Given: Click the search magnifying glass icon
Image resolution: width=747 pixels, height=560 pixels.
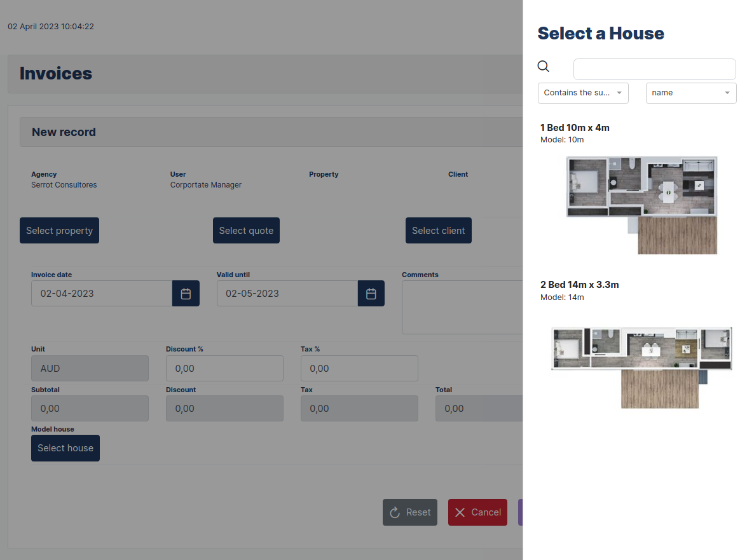Looking at the screenshot, I should pos(543,66).
